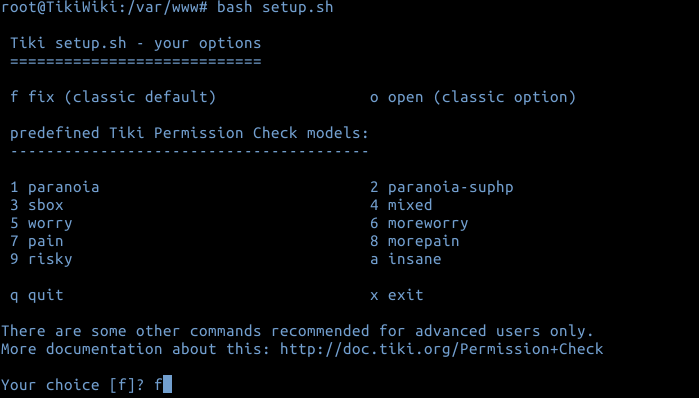Click the 'Tiki setup.sh - your options' heading

pos(136,43)
